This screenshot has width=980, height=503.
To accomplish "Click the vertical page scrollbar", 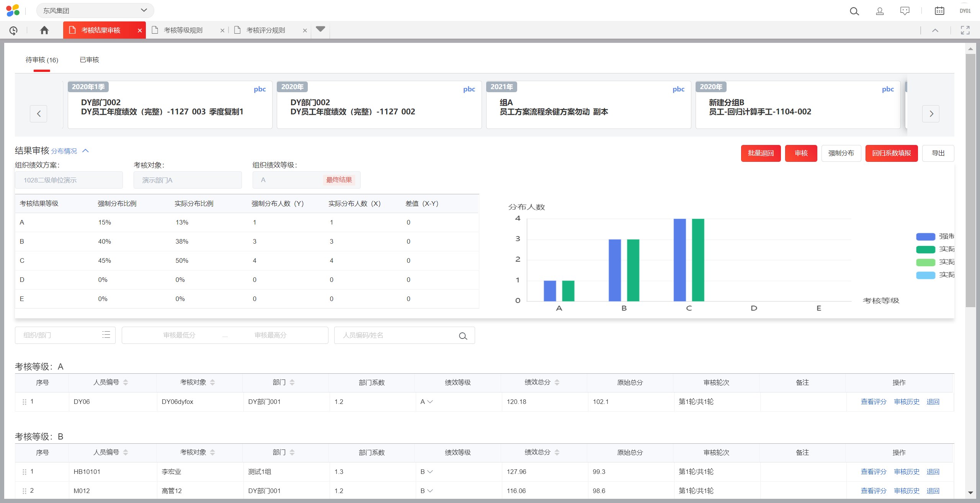I will (x=970, y=180).
